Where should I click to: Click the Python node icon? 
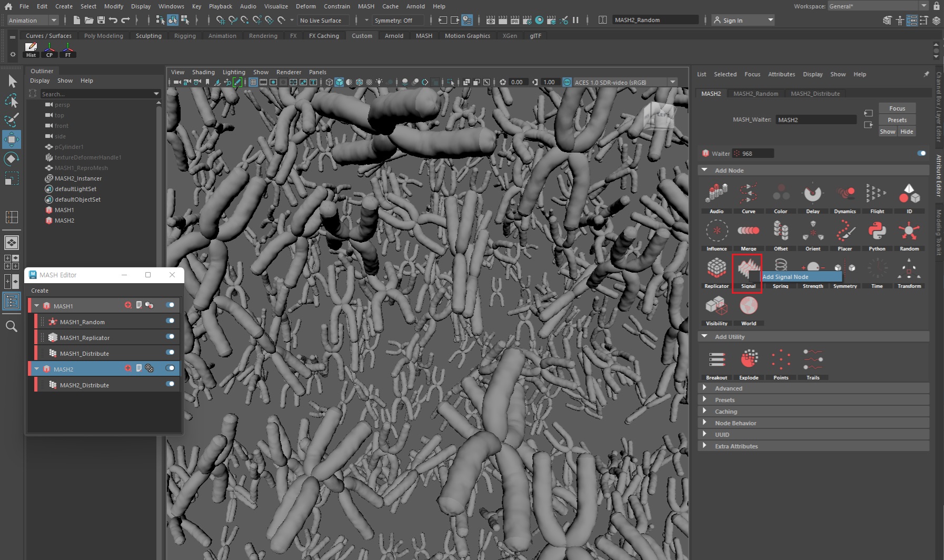(877, 232)
